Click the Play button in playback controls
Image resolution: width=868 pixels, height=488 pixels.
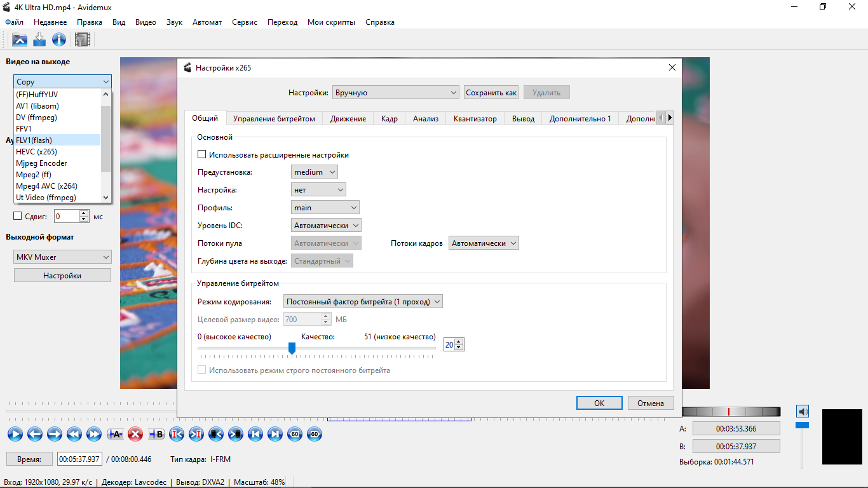tap(15, 435)
